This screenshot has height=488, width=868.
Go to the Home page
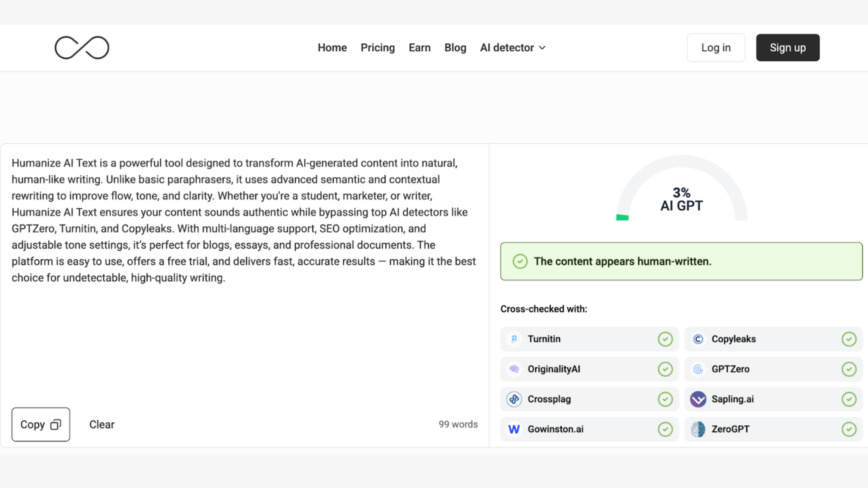(332, 47)
